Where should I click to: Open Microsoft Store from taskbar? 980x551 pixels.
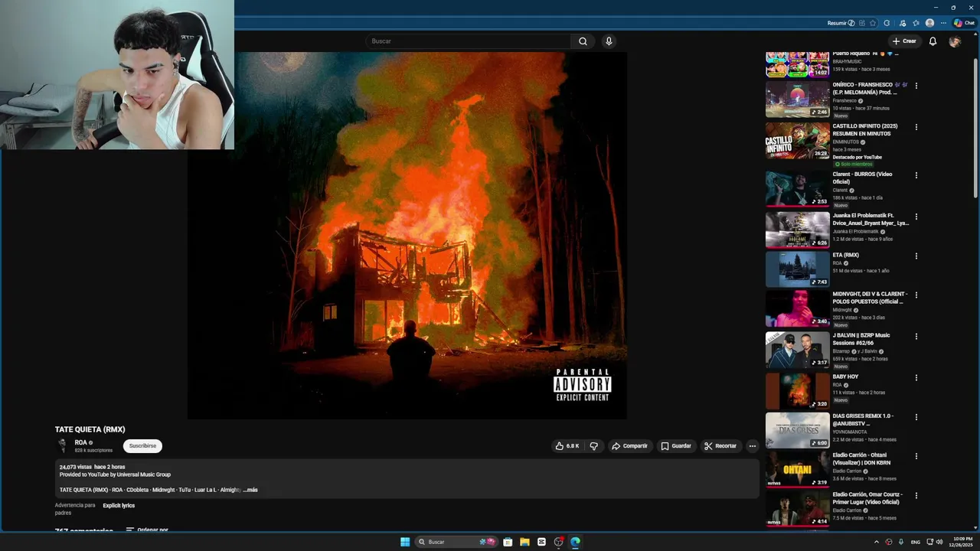coord(508,542)
